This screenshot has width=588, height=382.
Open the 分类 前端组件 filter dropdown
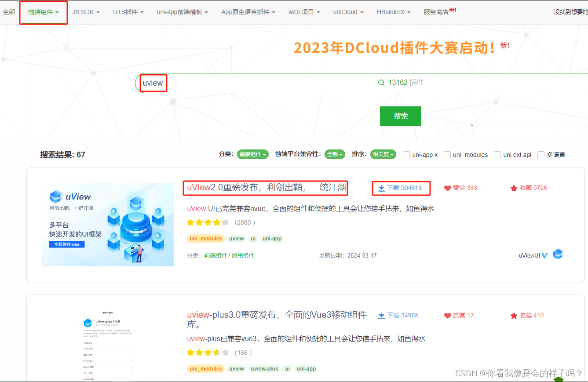tap(253, 154)
